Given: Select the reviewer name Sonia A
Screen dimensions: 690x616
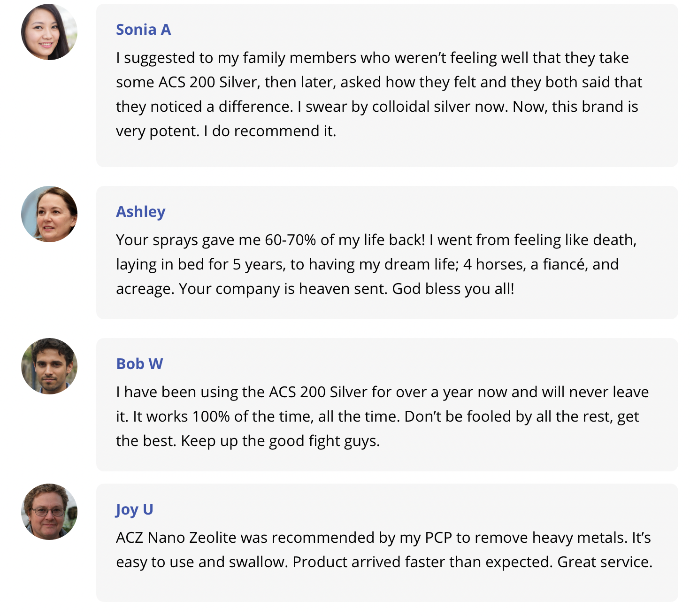Looking at the screenshot, I should [143, 30].
